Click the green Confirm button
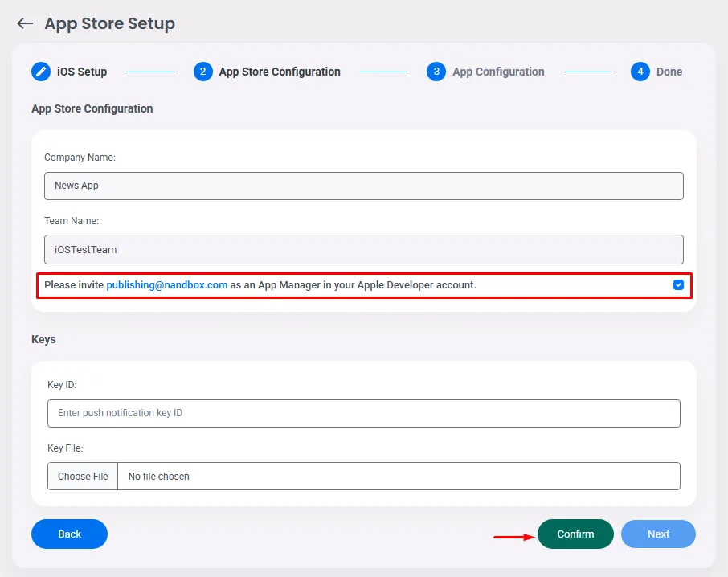This screenshot has height=577, width=728. click(x=575, y=534)
